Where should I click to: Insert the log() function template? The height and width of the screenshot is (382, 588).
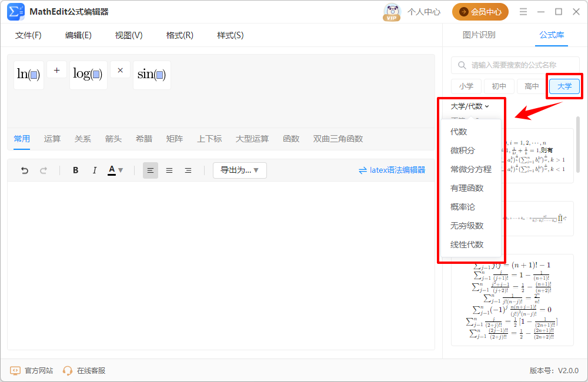click(x=88, y=75)
